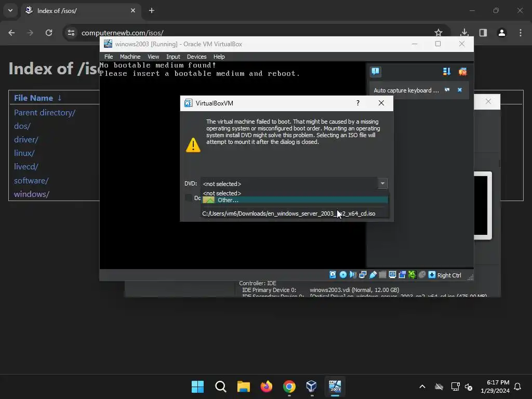The width and height of the screenshot is (532, 399).
Task: Click the display status icon
Action: 393,275
